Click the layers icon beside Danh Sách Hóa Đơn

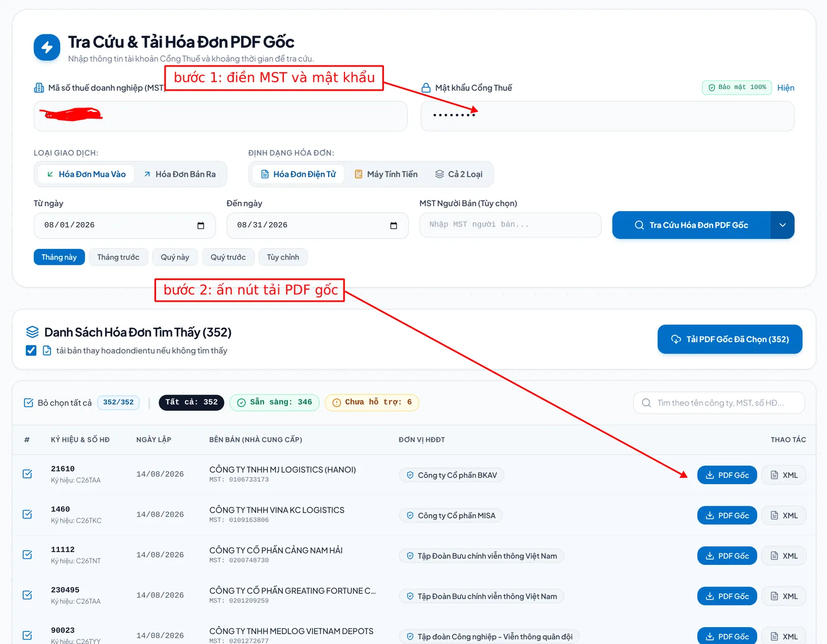(32, 332)
